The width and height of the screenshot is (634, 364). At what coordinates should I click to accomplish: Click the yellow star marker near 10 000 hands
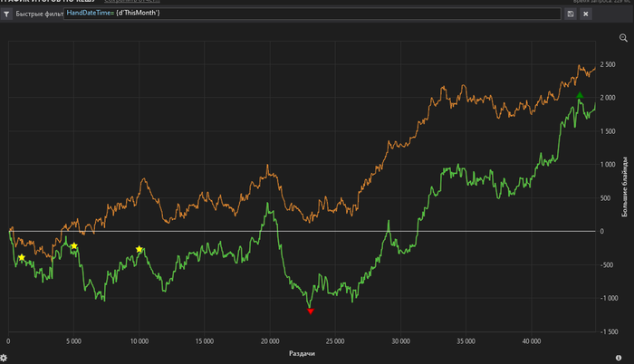[139, 249]
